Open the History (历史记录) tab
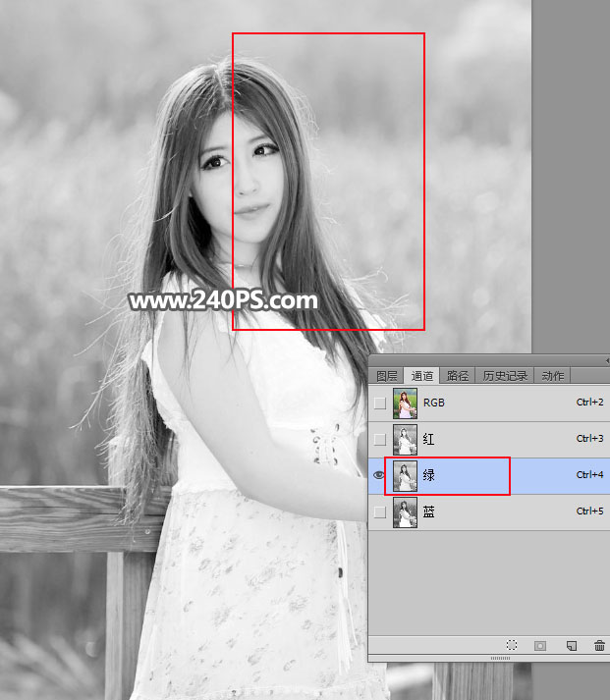Viewport: 610px width, 700px height. (505, 376)
